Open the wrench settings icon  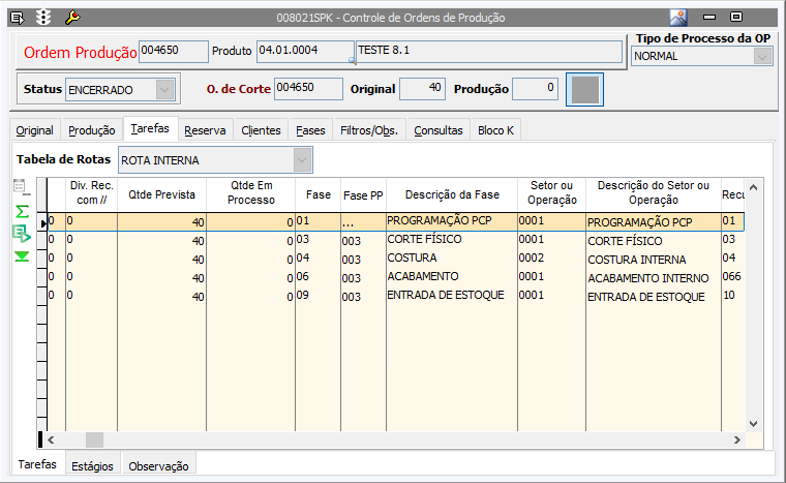tap(72, 18)
